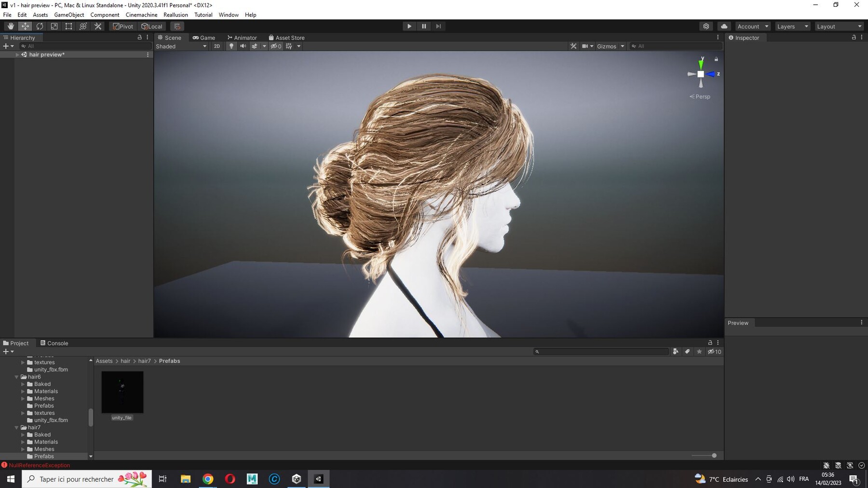The image size is (868, 488).
Task: Toggle scene lighting bulb icon
Action: point(231,46)
